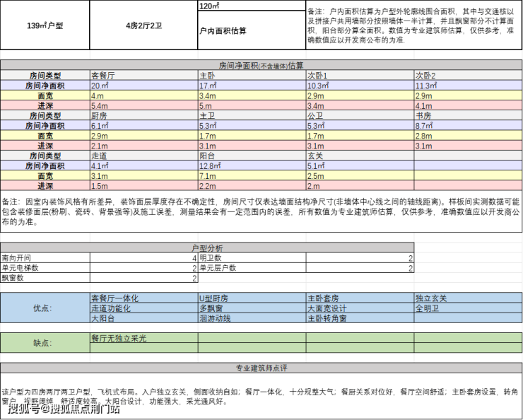The height and width of the screenshot is (420, 523).
Task: Click the 120㎡ area cell
Action: [x=251, y=6]
